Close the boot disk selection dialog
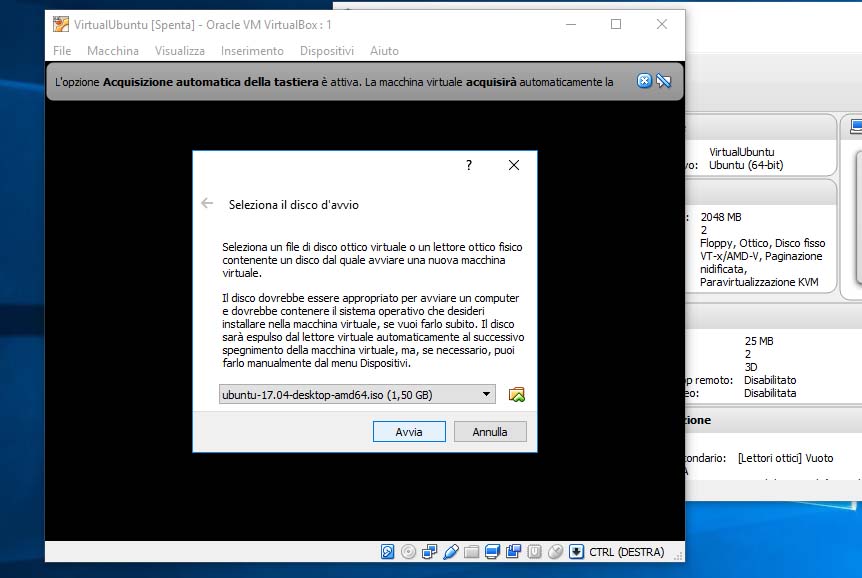862x578 pixels. (x=514, y=165)
